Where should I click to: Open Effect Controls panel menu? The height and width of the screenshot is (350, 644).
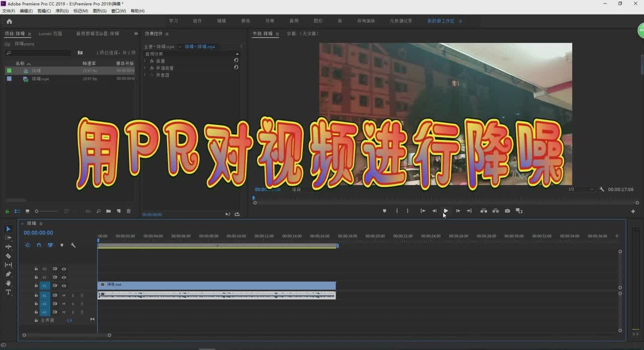(167, 34)
